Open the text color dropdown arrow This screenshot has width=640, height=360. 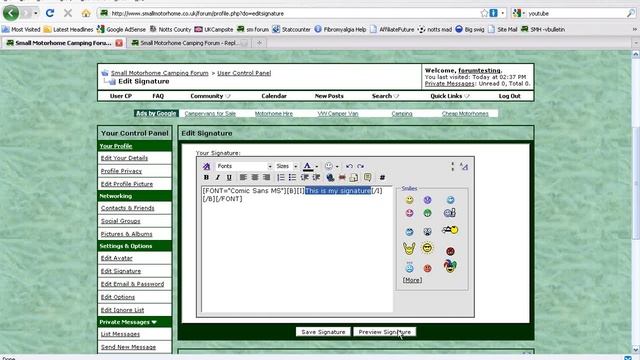pos(317,167)
